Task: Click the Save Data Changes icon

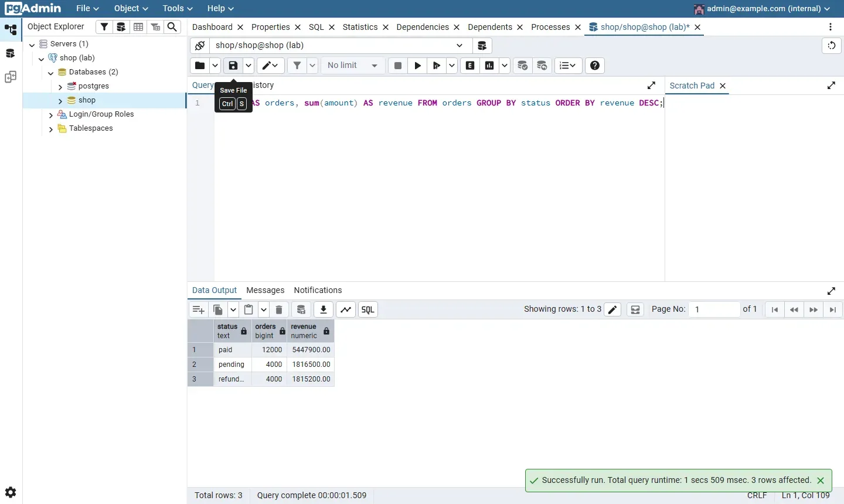Action: [x=301, y=309]
